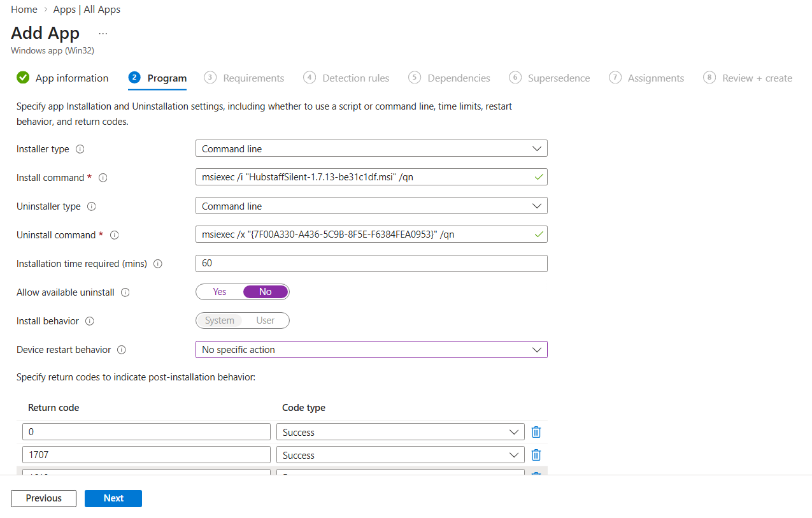
Task: Set Allow available uninstall to No
Action: click(266, 292)
